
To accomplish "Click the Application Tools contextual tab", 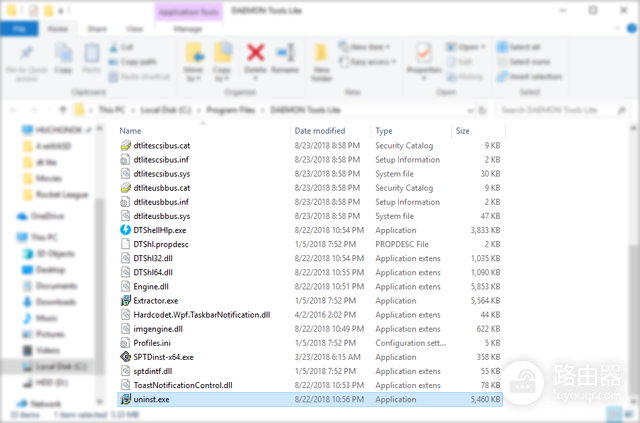I will tap(188, 12).
